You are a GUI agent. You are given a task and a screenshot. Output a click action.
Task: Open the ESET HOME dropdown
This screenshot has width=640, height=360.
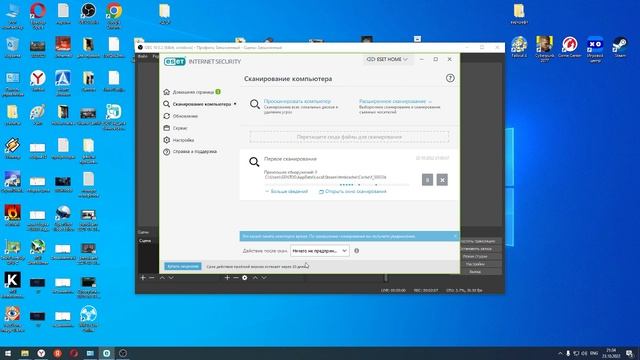(387, 60)
